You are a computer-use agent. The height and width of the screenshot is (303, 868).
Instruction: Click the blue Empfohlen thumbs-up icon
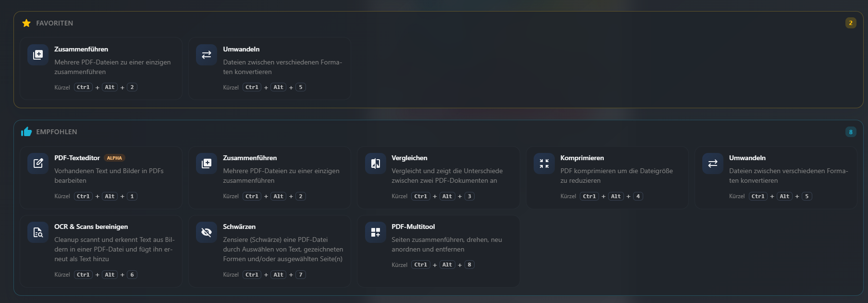pyautogui.click(x=26, y=132)
